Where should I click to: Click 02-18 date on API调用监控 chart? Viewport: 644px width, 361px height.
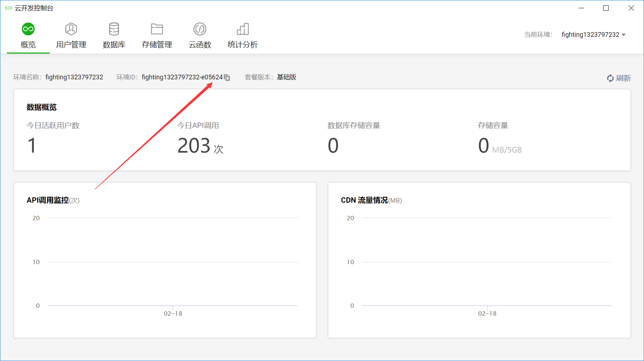click(173, 313)
